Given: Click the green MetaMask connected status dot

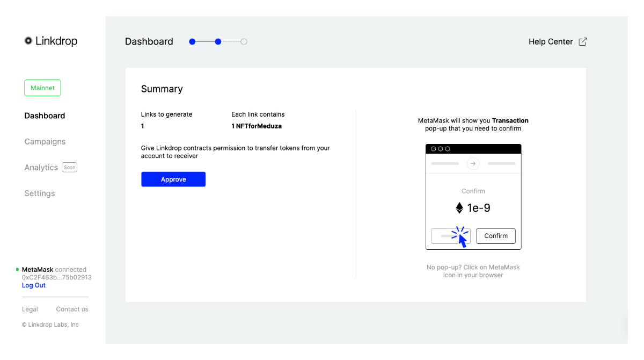Looking at the screenshot, I should point(18,269).
